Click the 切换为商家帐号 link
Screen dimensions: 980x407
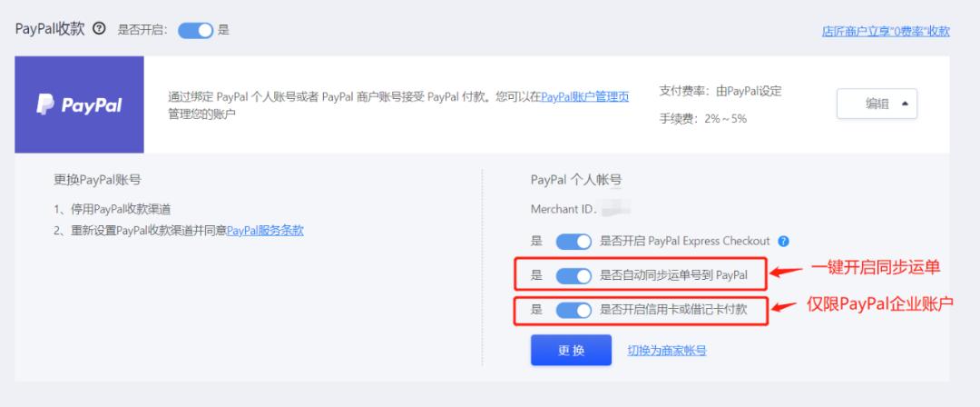tap(667, 351)
